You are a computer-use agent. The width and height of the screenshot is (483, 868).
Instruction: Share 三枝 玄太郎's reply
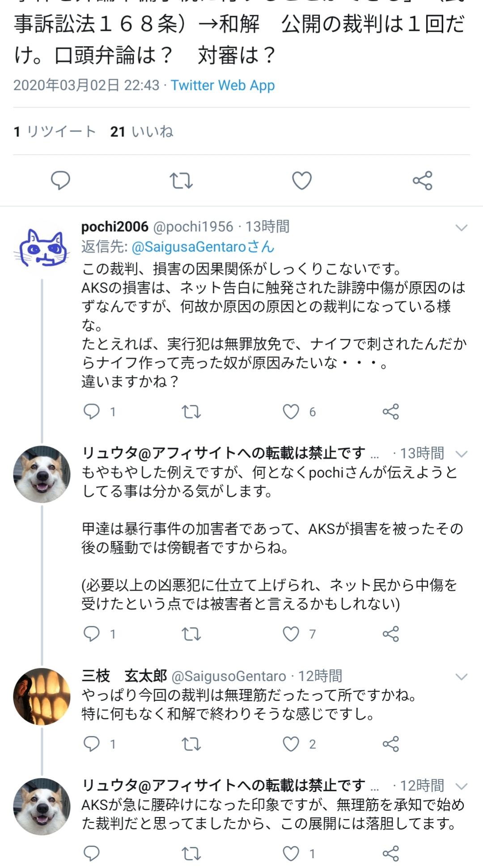pyautogui.click(x=391, y=744)
